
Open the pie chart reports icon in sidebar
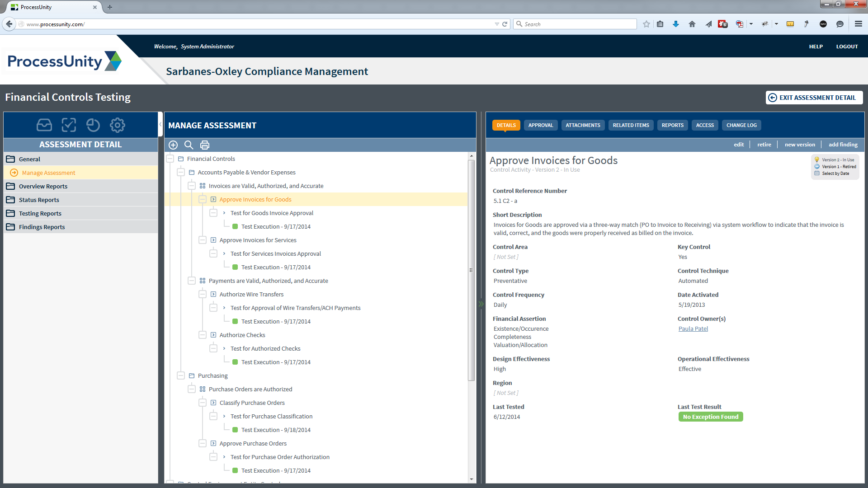click(x=93, y=125)
